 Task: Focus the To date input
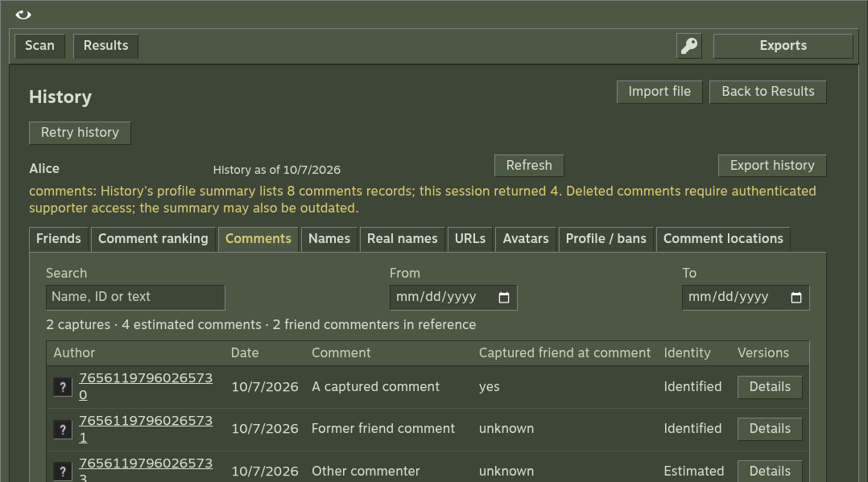[x=746, y=298]
